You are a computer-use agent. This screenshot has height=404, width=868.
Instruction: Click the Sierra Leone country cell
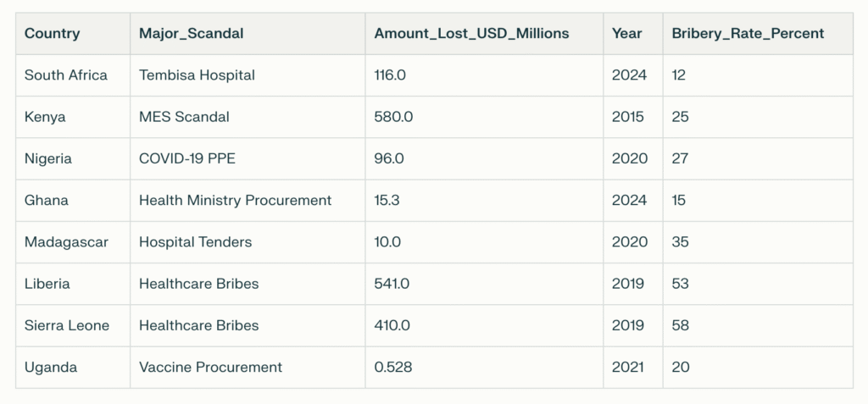pyautogui.click(x=67, y=325)
